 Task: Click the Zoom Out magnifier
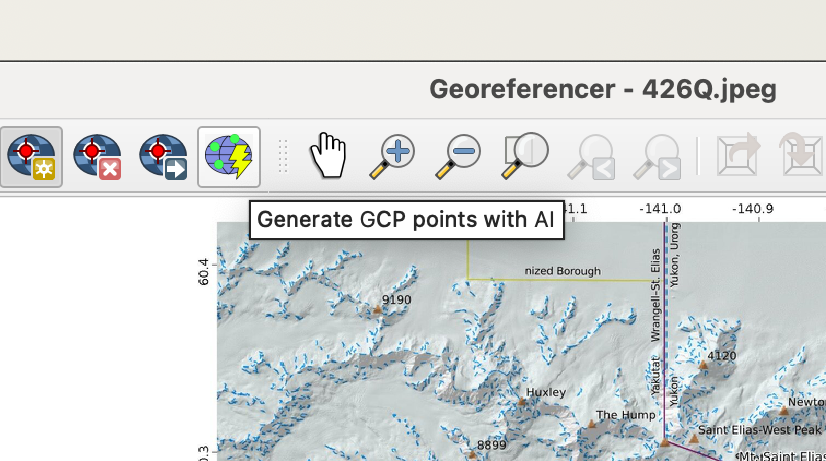[458, 157]
